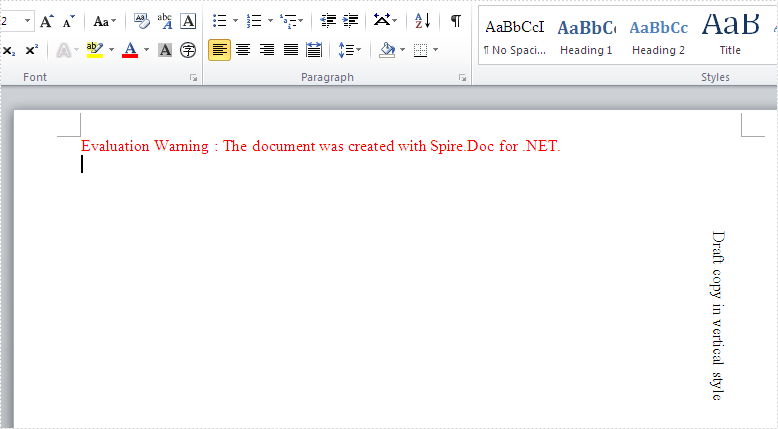Toggle Superscript formatting
This screenshot has height=429, width=778.
(31, 50)
